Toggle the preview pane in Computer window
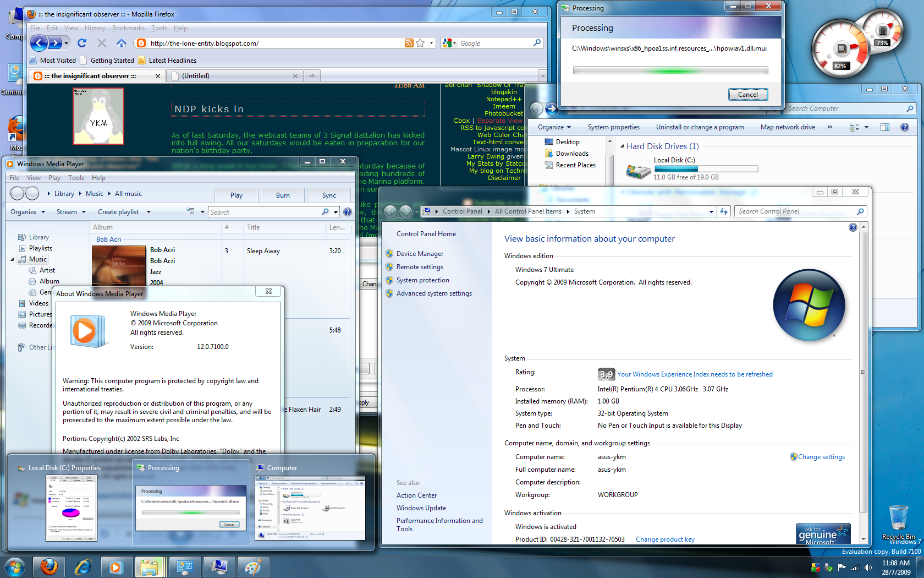The width and height of the screenshot is (924, 578). [x=884, y=127]
